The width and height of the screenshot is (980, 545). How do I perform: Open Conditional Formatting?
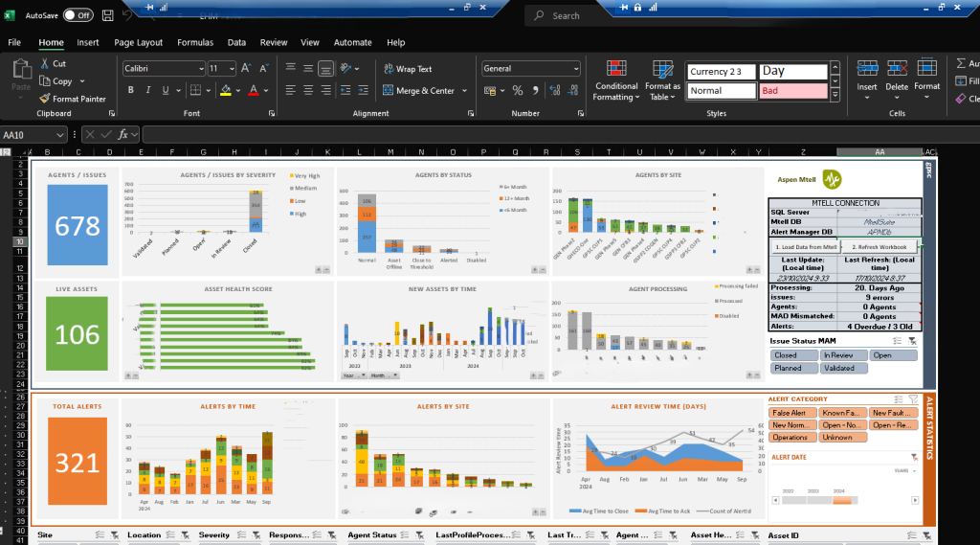pyautogui.click(x=616, y=80)
